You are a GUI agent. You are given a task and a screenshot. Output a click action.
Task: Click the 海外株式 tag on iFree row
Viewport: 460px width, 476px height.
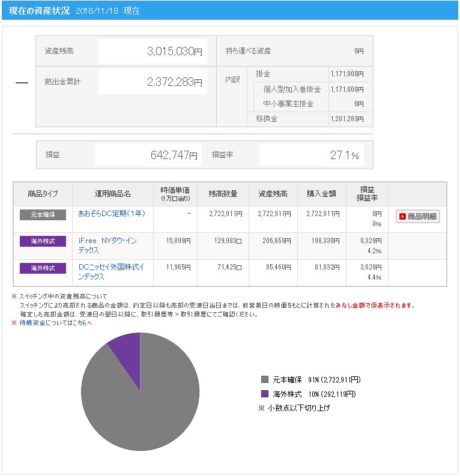pyautogui.click(x=43, y=241)
